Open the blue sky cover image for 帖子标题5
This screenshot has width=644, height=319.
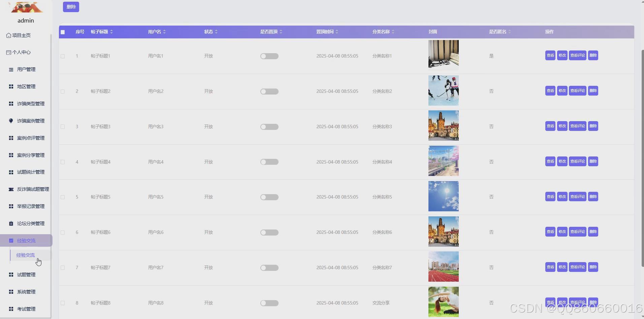(444, 196)
